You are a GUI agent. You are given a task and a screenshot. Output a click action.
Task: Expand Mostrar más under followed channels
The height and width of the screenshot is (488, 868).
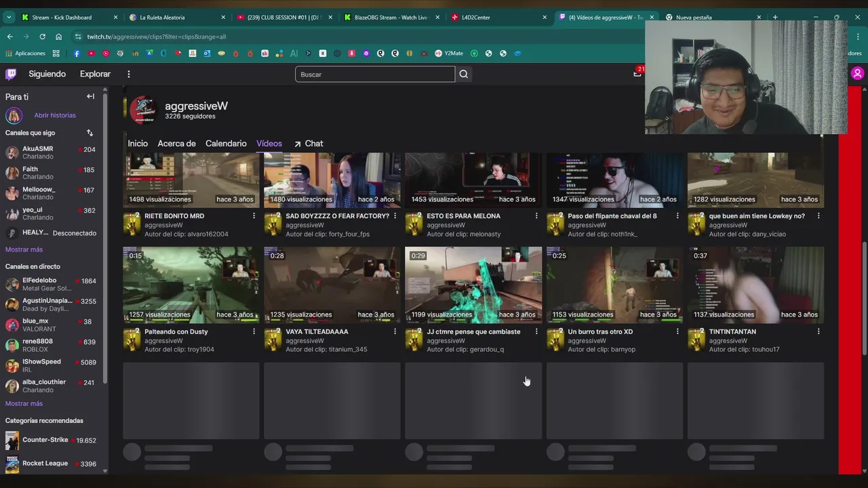pyautogui.click(x=24, y=249)
